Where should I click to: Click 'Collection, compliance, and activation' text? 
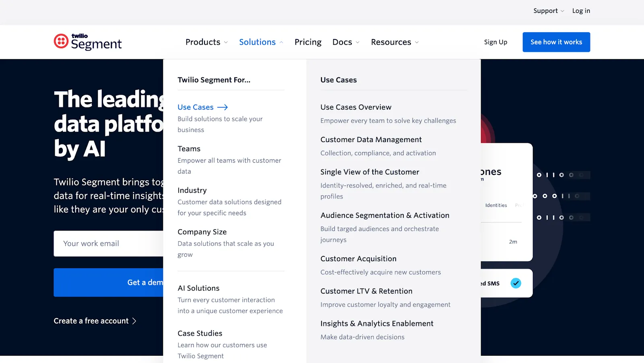click(378, 153)
